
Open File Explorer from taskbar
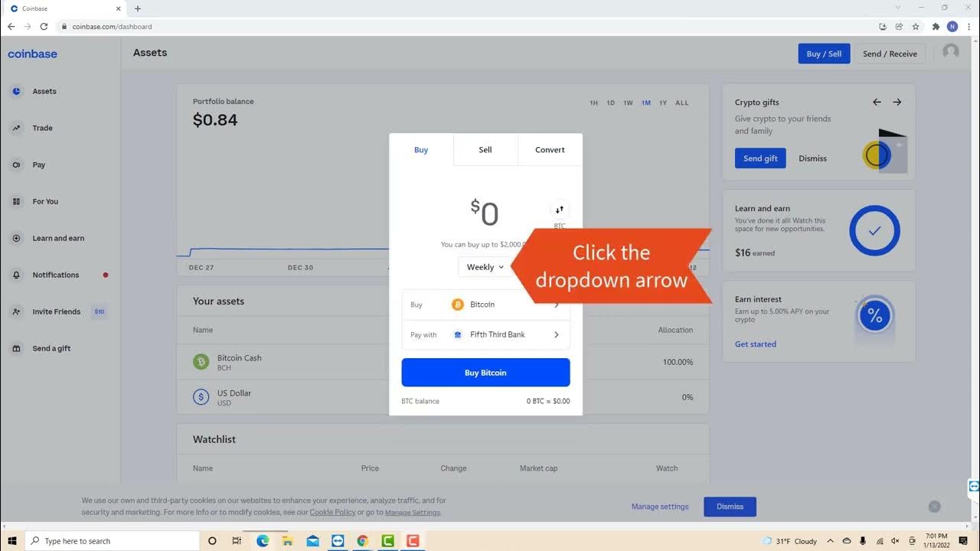click(288, 541)
